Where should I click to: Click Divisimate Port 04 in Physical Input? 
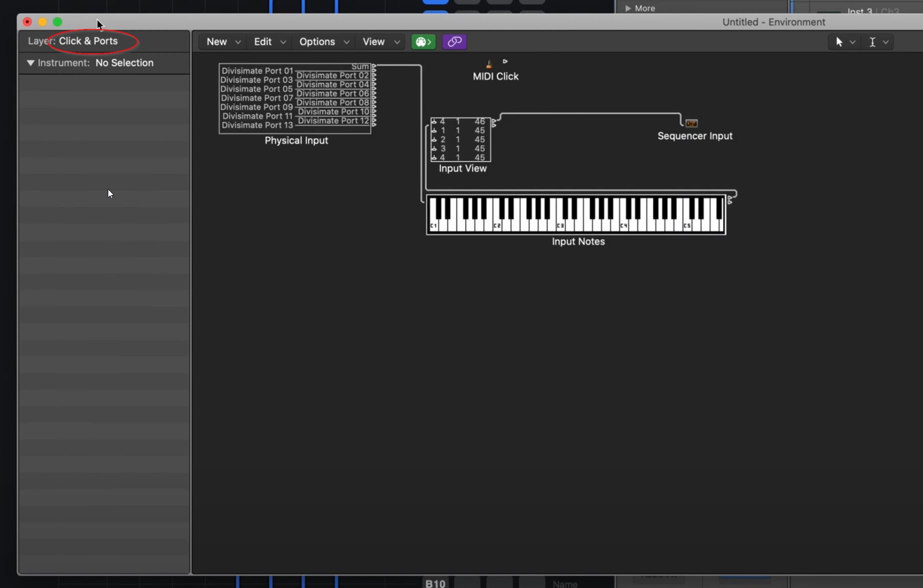click(x=333, y=84)
